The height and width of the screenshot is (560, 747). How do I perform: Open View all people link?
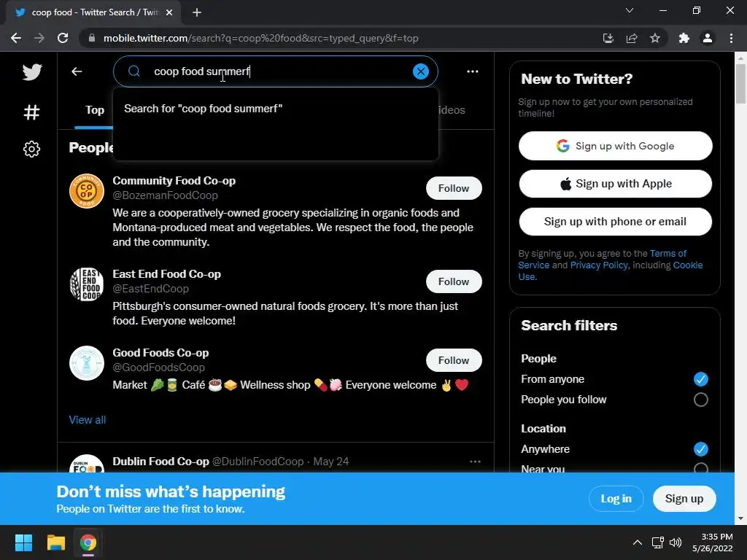(88, 419)
